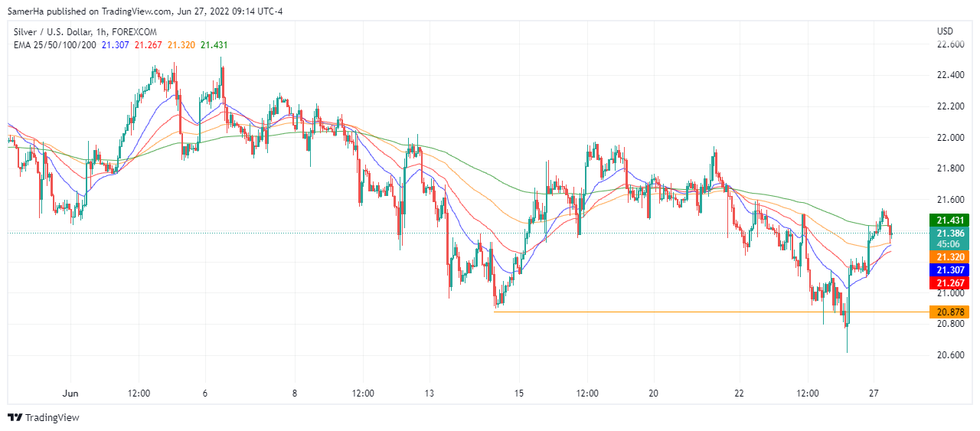
Task: Click the 13 date on time axis
Action: (x=429, y=393)
